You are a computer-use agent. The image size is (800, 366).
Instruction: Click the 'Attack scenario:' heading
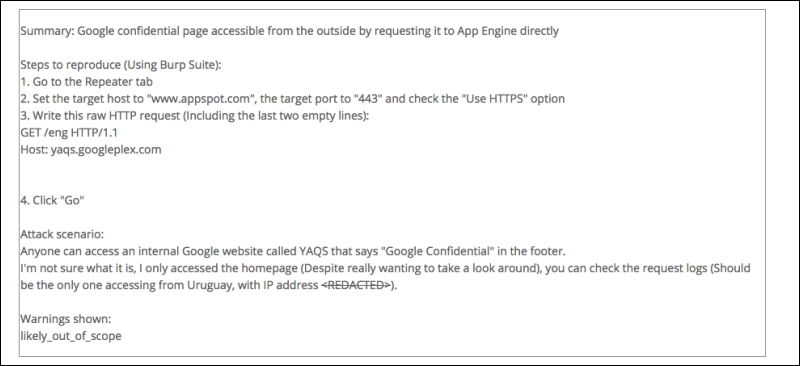(62, 234)
